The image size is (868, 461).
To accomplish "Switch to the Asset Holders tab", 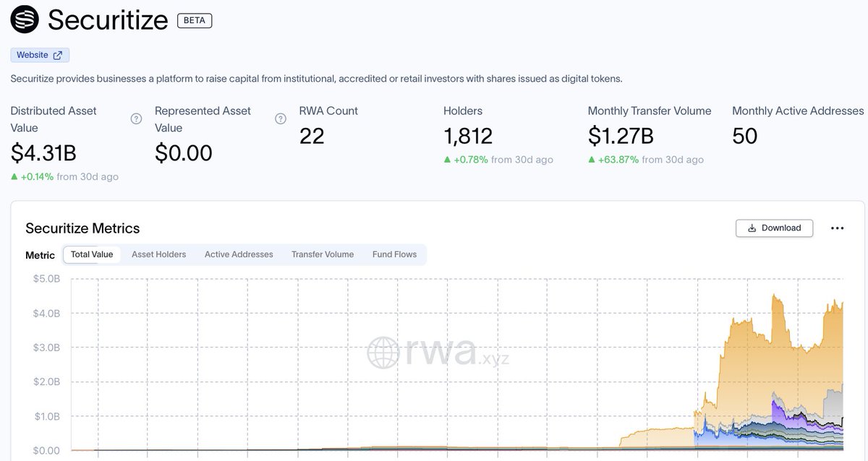I will tap(158, 254).
